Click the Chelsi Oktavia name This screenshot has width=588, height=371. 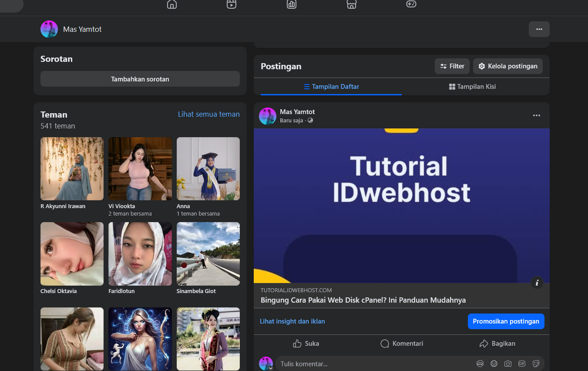click(59, 291)
